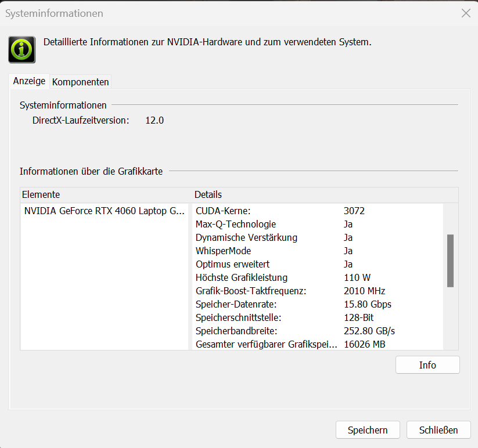The width and height of the screenshot is (478, 448).
Task: Select the Anzeige tab
Action: pyautogui.click(x=29, y=81)
